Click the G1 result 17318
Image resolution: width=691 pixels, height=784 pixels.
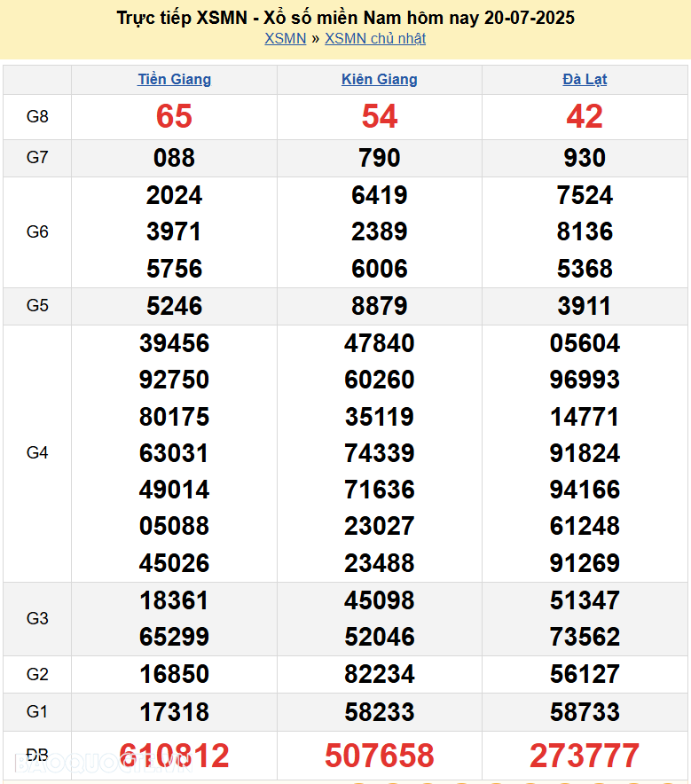174,712
